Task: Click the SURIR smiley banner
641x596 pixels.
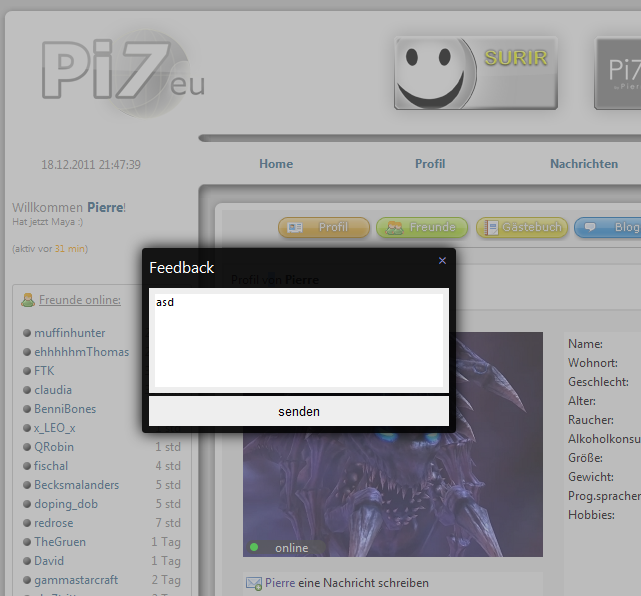Action: (x=475, y=73)
